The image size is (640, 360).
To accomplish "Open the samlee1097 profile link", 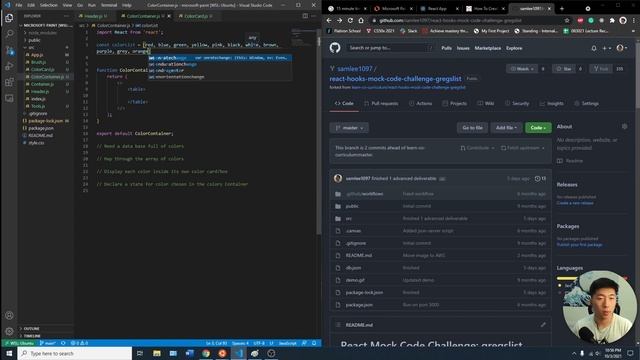I will (x=355, y=69).
